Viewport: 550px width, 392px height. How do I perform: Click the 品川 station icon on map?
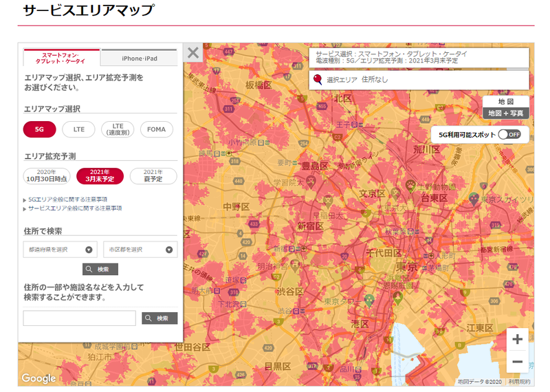[x=358, y=369]
